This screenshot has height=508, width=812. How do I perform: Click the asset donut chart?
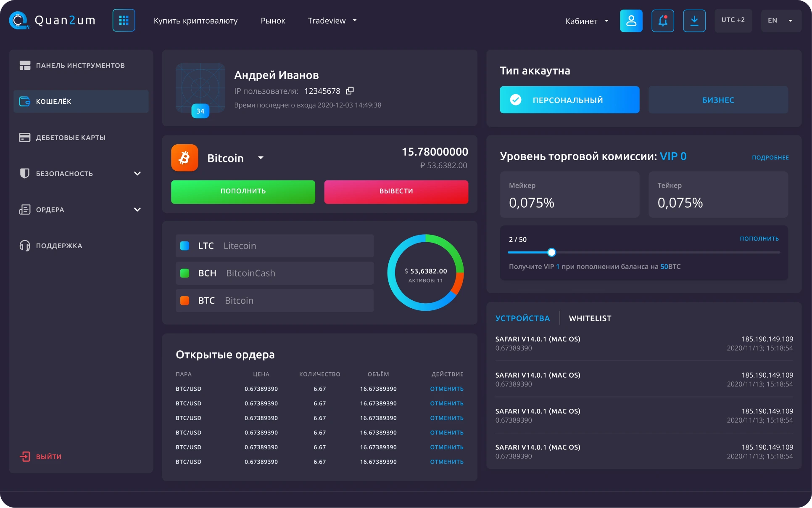(x=425, y=273)
